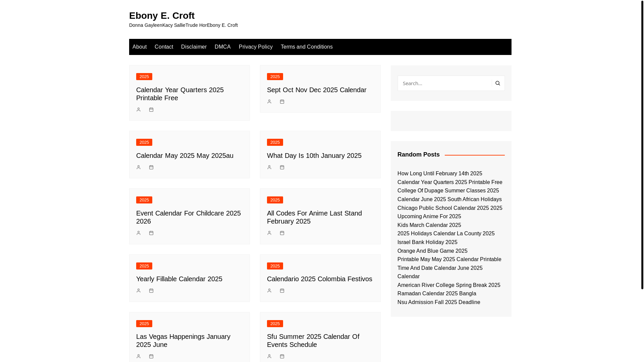This screenshot has height=362, width=644.
Task: Open Upcoming Anime For 2025 link
Action: click(x=429, y=217)
